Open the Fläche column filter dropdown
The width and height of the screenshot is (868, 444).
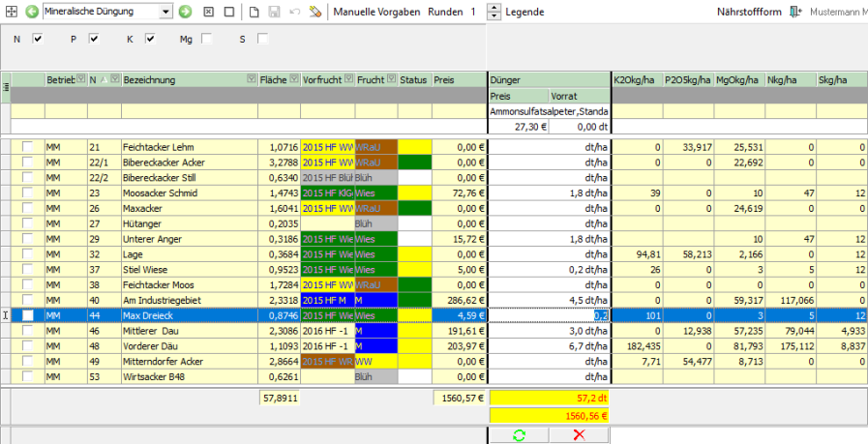click(x=293, y=79)
